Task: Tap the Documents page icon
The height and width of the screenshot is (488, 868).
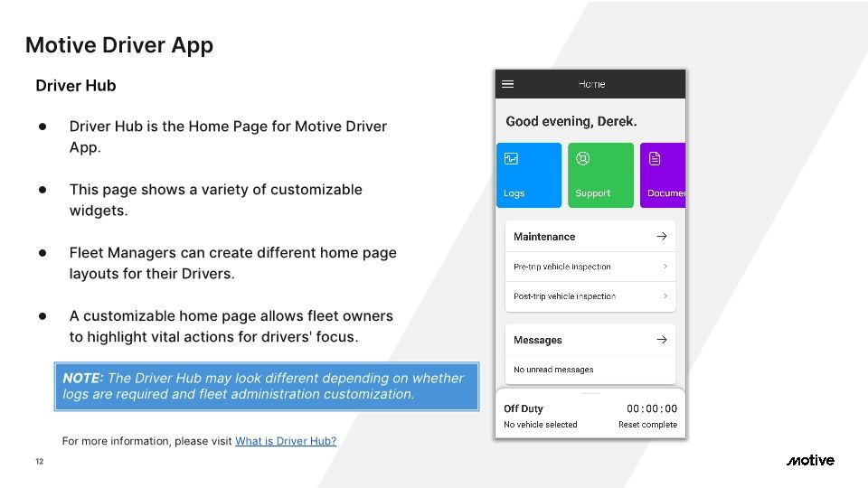Action: click(x=655, y=159)
